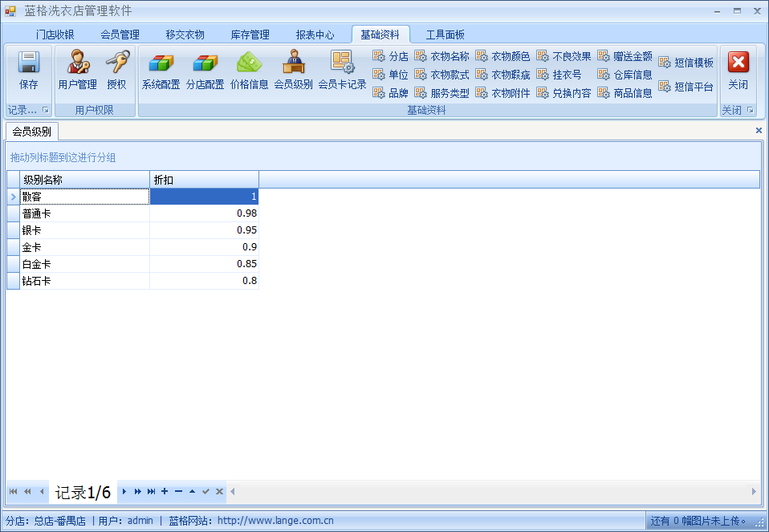The height and width of the screenshot is (532, 769).
Task: Open 品牌 brand item
Action: point(390,92)
